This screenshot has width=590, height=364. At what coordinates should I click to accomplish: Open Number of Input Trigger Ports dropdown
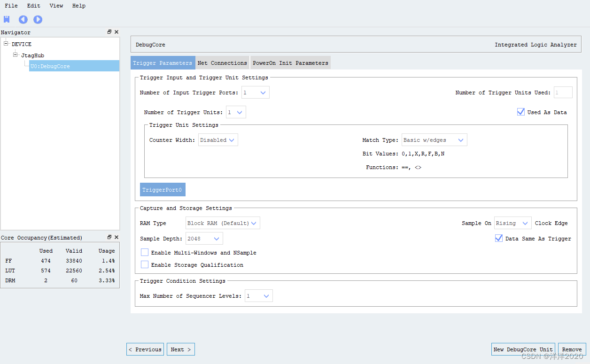[256, 93]
